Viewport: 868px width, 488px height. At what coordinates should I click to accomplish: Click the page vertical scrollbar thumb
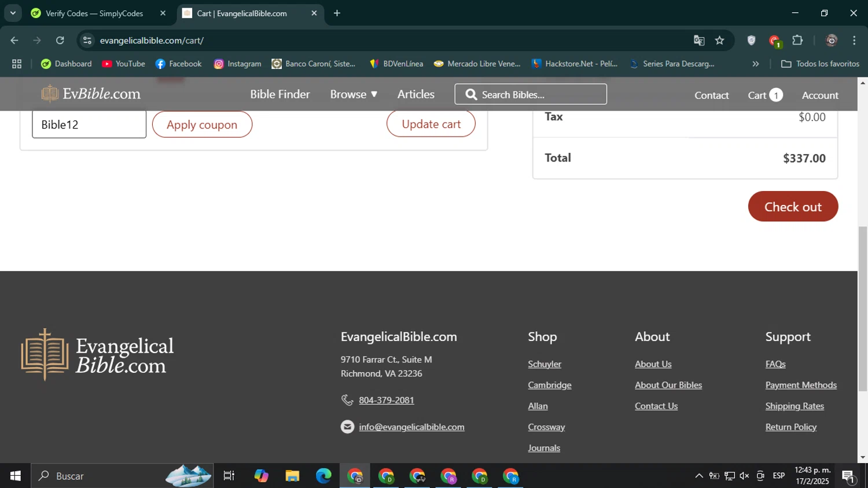tap(863, 309)
